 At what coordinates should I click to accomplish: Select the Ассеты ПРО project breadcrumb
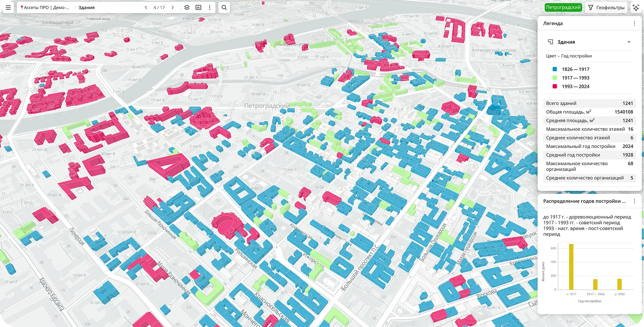[x=46, y=7]
